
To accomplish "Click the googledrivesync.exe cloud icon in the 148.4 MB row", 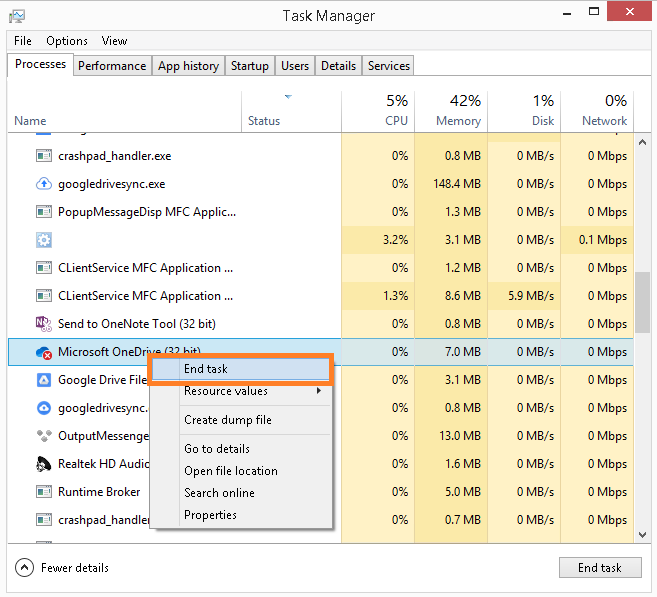I will 44,184.
